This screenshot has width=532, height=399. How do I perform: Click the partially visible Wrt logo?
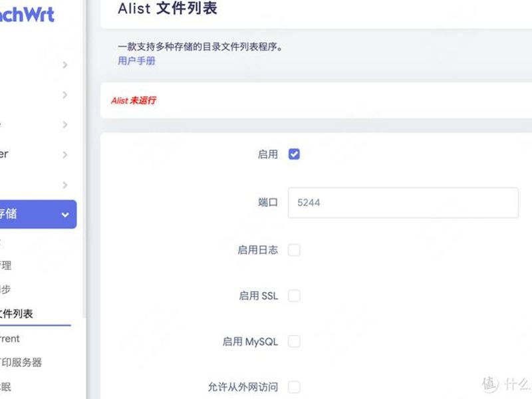tap(27, 14)
